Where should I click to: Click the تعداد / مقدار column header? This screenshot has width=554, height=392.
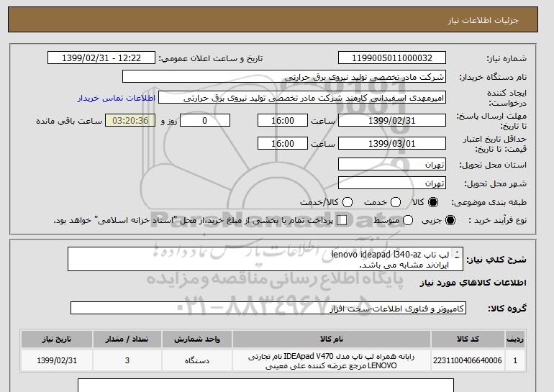pos(127,339)
